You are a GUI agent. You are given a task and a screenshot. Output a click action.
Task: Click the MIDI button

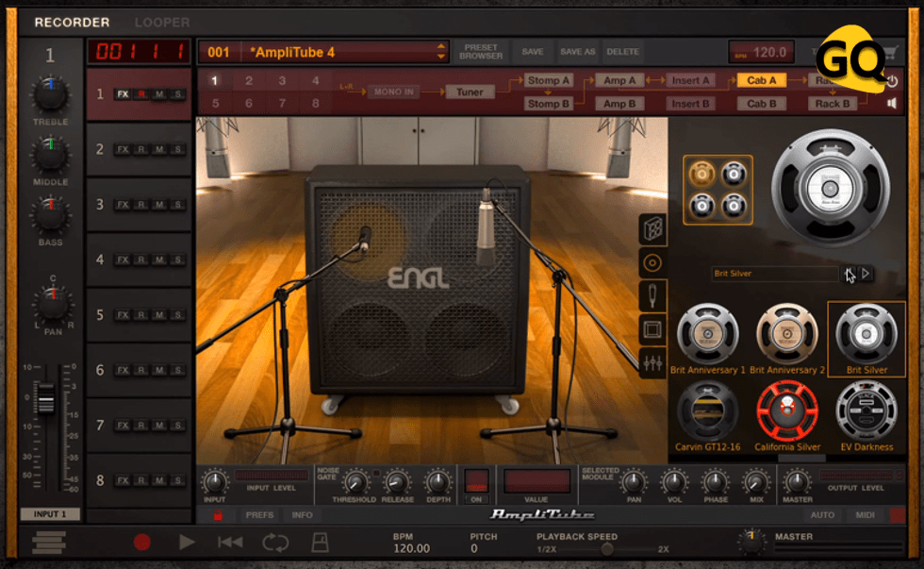click(866, 515)
